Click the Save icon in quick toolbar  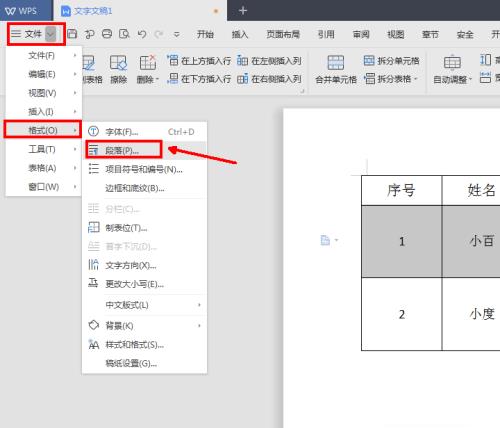(72, 34)
